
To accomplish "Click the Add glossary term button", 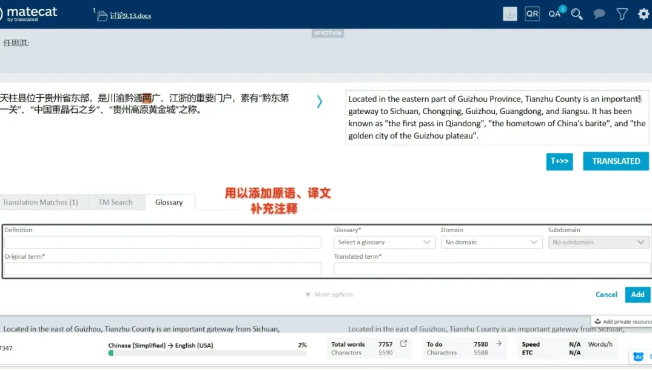I will pyautogui.click(x=637, y=294).
